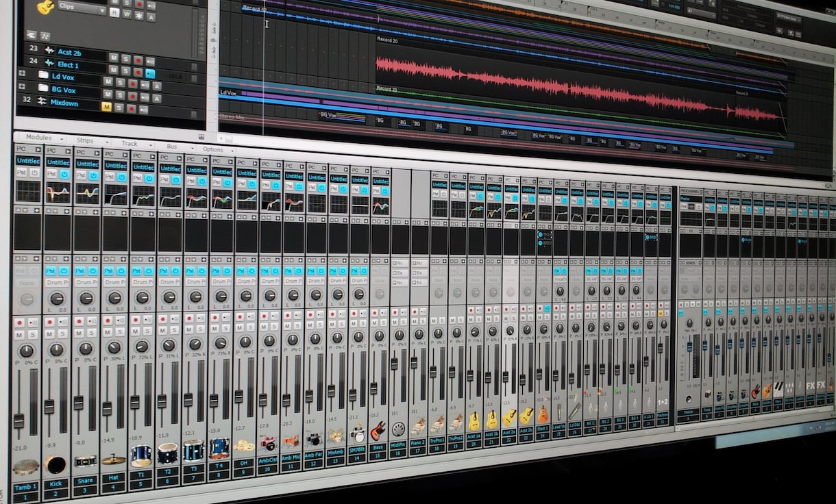This screenshot has height=504, width=836.
Task: Arm the Acst 2b track for recording
Action: click(x=138, y=59)
